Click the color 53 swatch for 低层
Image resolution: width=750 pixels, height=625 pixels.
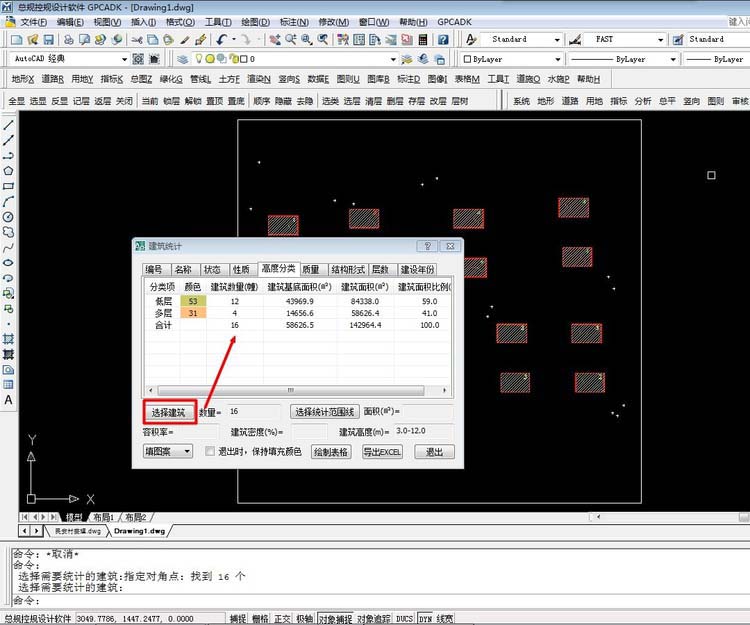[193, 301]
